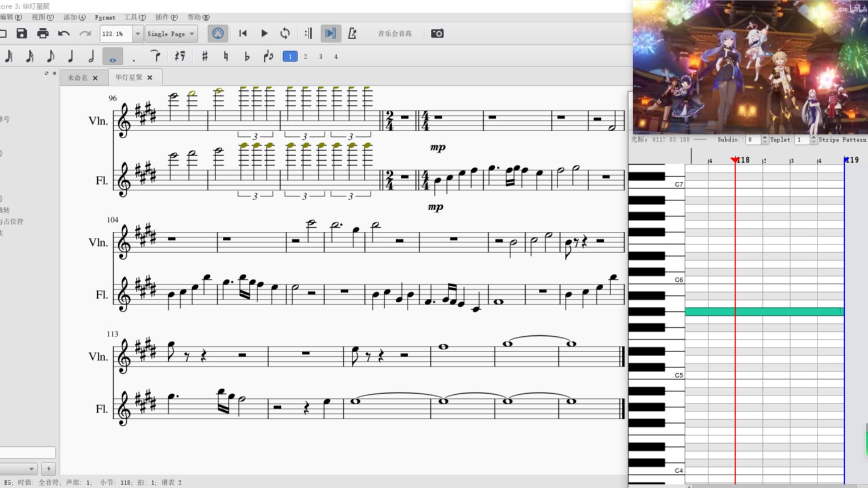Click the mp dynamic under violin staff
The image size is (868, 488).
pyautogui.click(x=438, y=147)
